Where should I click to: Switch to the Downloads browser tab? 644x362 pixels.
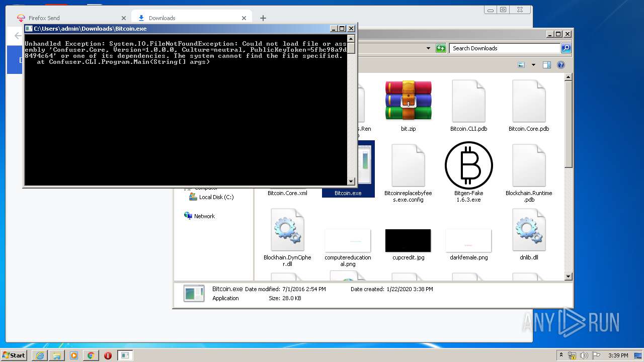pos(191,18)
